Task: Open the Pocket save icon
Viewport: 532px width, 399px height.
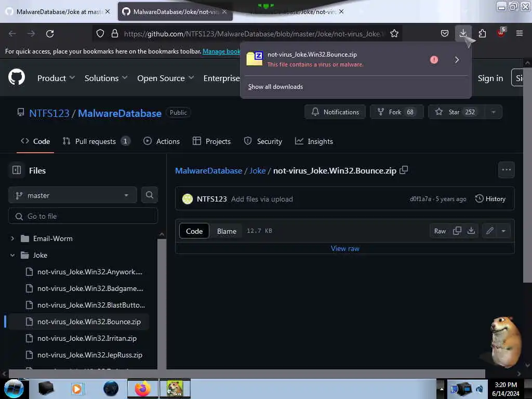Action: (x=445, y=33)
